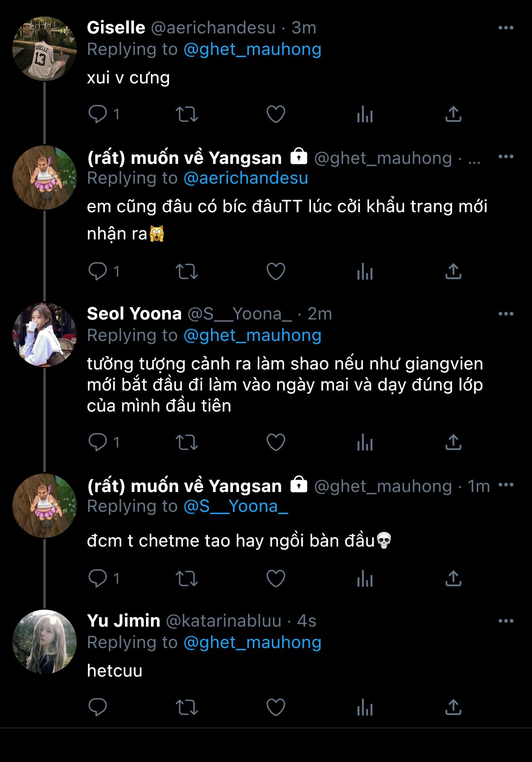Viewport: 532px width, 762px height.
Task: Reply to Giselle's "xui v cưng" tweet
Action: pyautogui.click(x=98, y=114)
